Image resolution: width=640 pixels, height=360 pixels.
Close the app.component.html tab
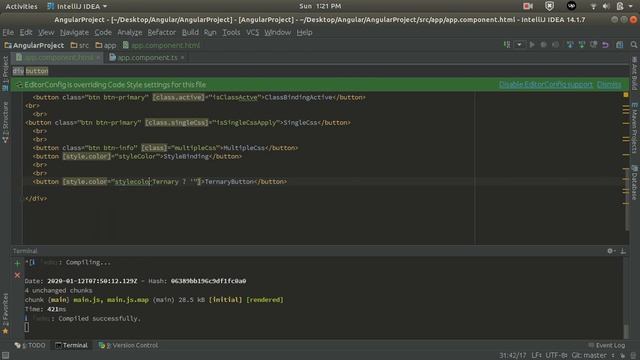click(x=98, y=58)
